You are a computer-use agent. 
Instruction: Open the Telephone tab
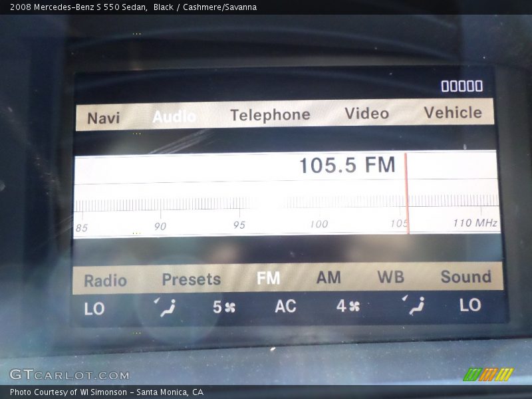[x=270, y=115]
